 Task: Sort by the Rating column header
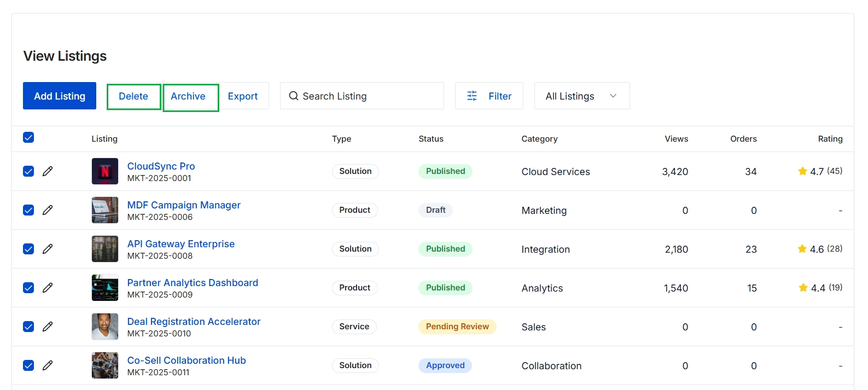(830, 138)
